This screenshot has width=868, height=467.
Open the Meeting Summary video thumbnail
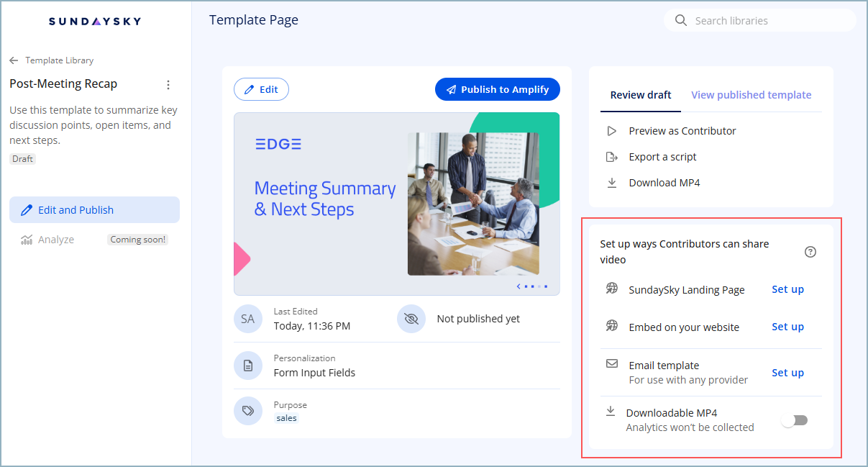pyautogui.click(x=396, y=204)
